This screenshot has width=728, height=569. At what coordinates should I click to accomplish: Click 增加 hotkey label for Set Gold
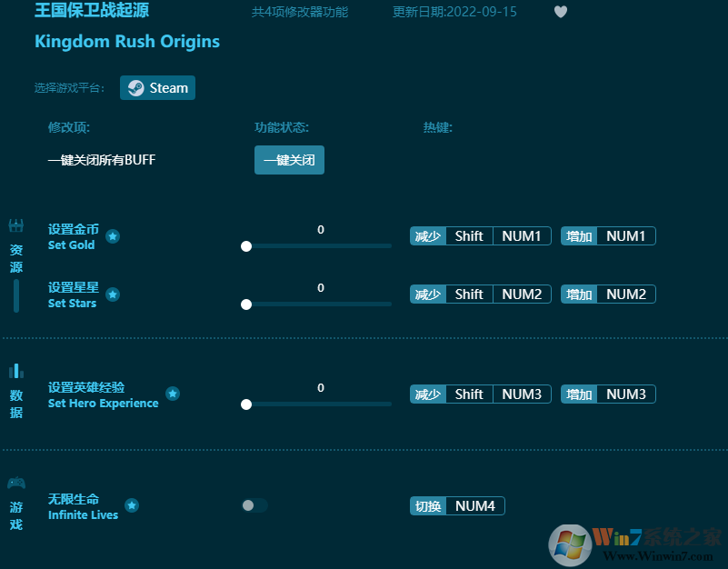click(579, 236)
